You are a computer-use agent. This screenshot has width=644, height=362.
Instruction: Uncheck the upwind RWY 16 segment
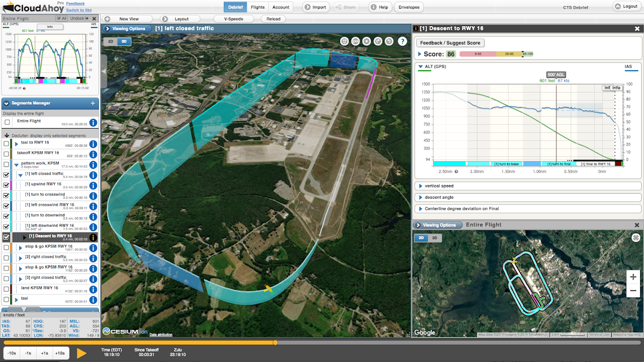[x=6, y=185]
